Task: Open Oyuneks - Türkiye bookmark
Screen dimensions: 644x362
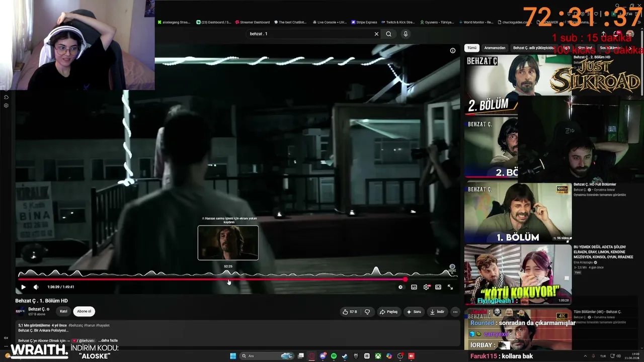Action: click(437, 22)
